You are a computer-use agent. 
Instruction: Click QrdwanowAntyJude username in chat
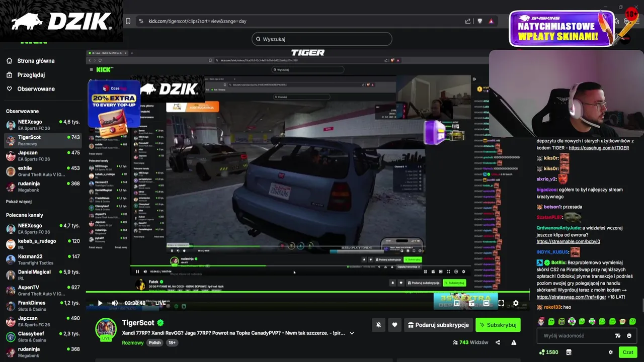[558, 228]
